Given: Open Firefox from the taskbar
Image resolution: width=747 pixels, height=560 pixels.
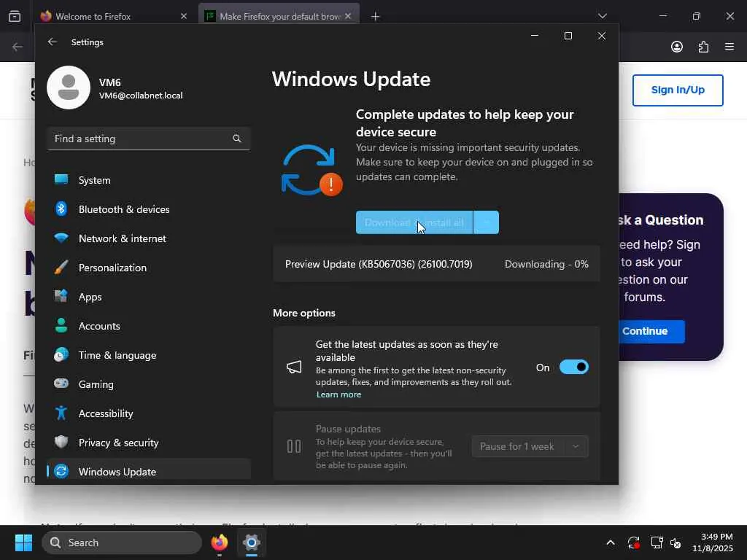Looking at the screenshot, I should coord(219,542).
